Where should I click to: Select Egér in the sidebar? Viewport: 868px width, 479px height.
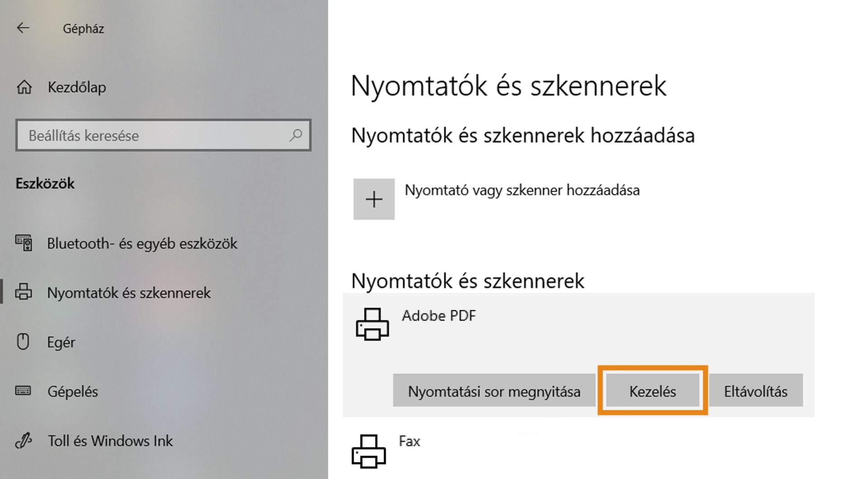[61, 342]
